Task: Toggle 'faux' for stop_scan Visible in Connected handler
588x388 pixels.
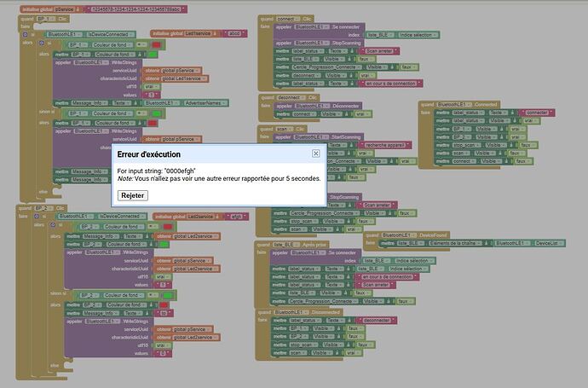Action: (527, 144)
